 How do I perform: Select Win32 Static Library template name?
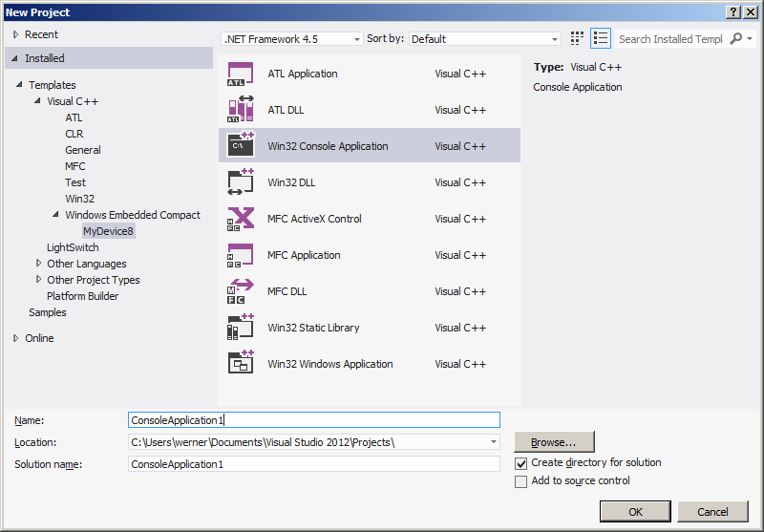(x=313, y=328)
